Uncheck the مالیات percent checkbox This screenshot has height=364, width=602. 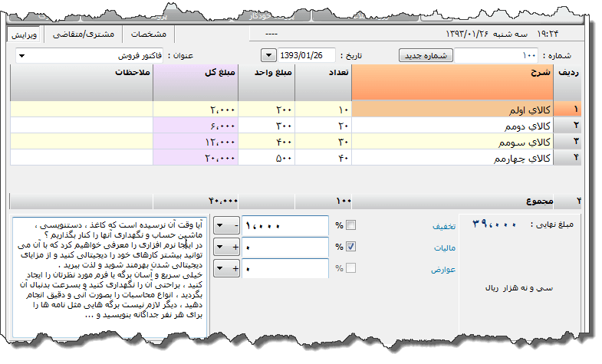pyautogui.click(x=351, y=247)
